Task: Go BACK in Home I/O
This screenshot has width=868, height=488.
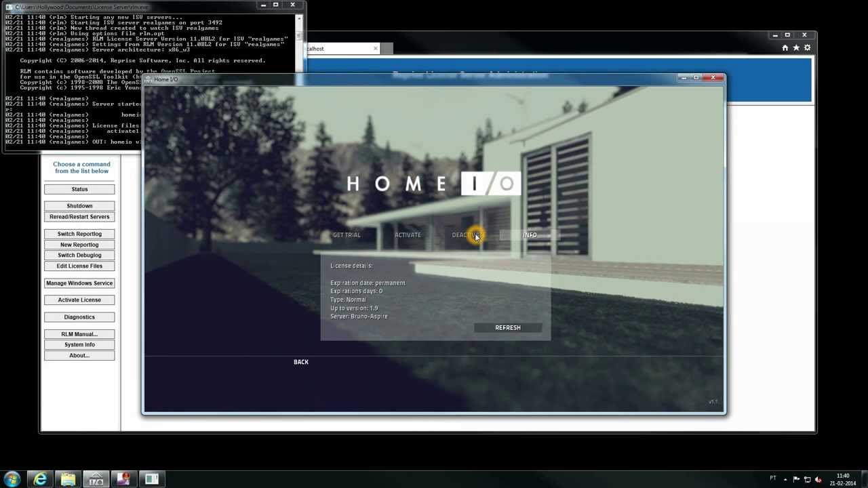Action: pos(301,362)
